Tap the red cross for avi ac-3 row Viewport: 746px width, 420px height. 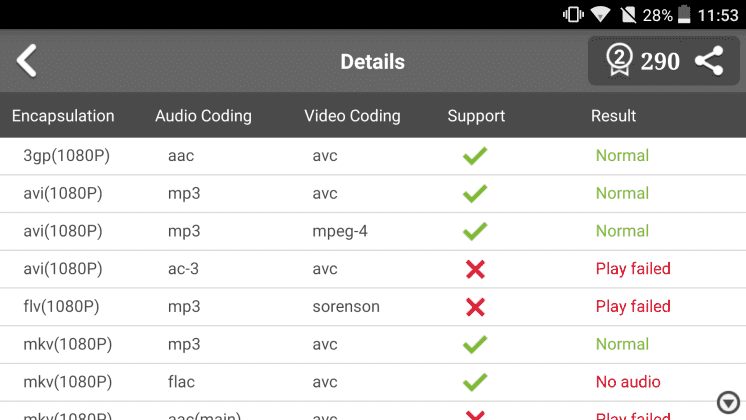[x=475, y=269]
